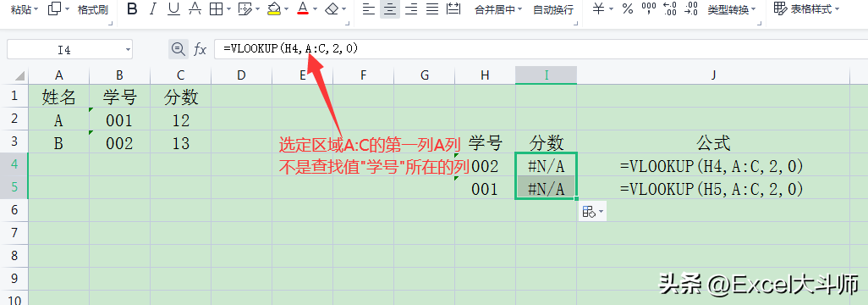Viewport: 868px width, 305px height.
Task: Select cell B2 with 001
Action: pyautogui.click(x=119, y=119)
